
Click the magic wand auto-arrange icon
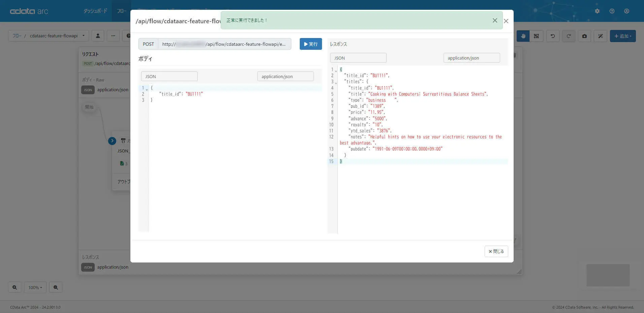tap(600, 36)
